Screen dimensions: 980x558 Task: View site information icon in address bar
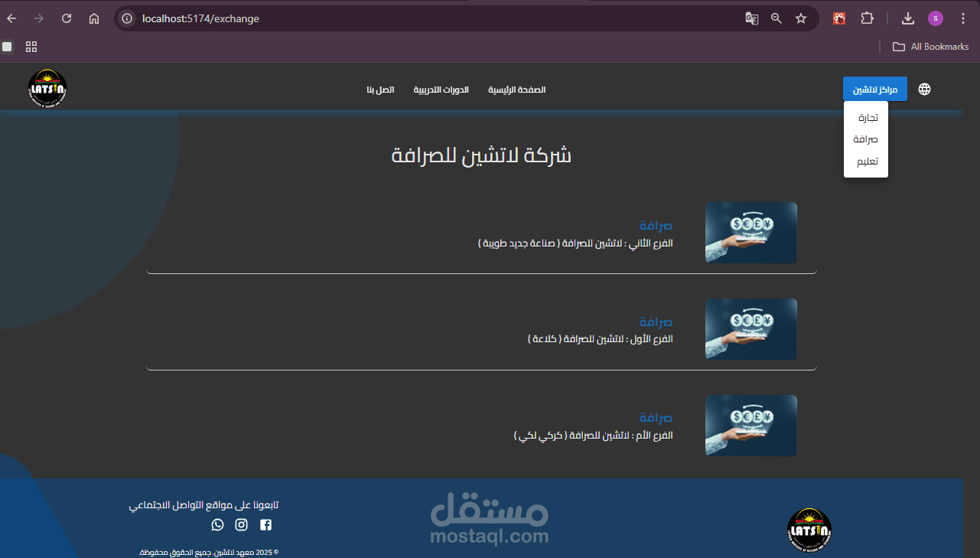click(x=128, y=18)
